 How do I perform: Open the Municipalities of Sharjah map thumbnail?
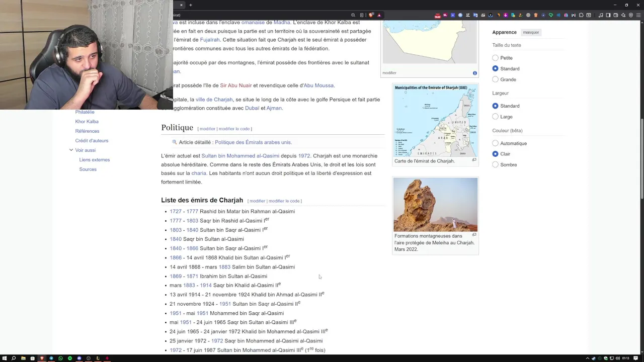[x=435, y=121]
